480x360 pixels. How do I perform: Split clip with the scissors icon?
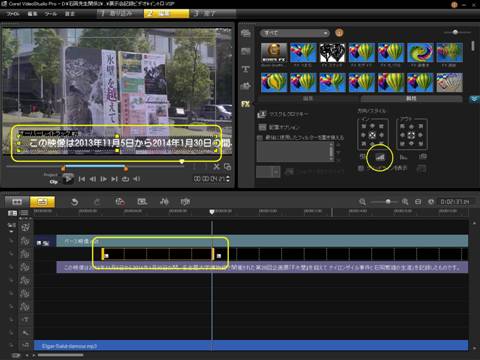tap(217, 167)
